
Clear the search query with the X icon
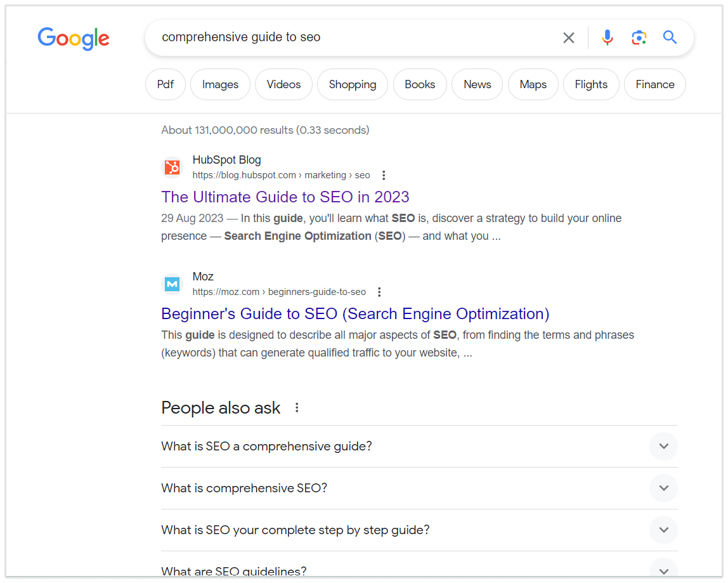[568, 37]
